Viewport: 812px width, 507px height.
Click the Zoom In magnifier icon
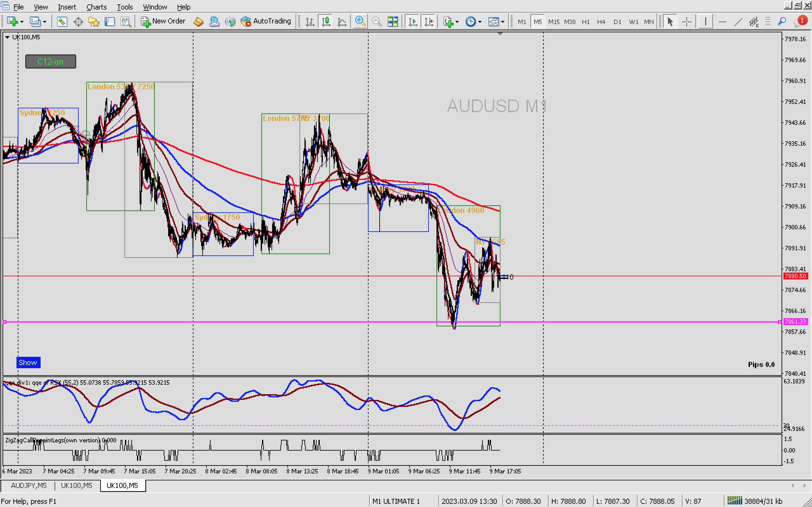(x=360, y=22)
